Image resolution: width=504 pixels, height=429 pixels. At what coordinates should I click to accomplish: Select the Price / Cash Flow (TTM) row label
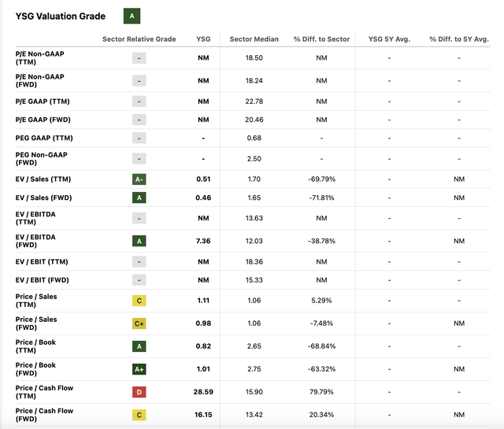[44, 392]
